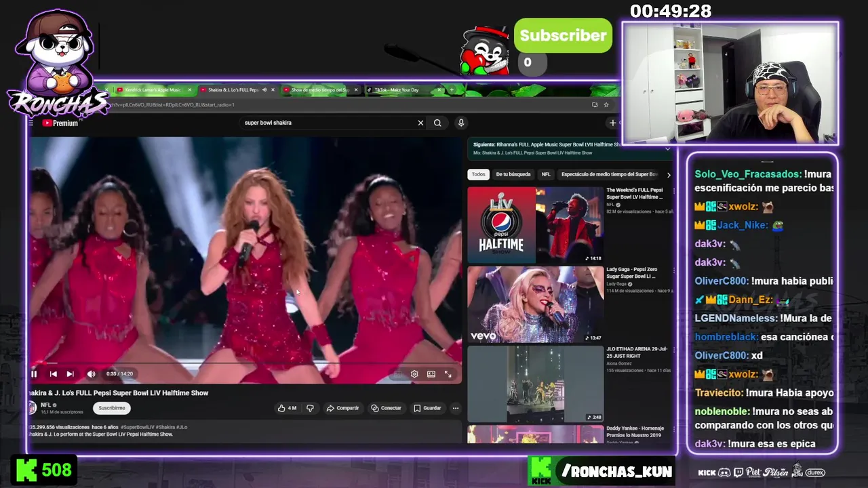Open The Weeknd's Halftime Show thumbnail

point(535,225)
